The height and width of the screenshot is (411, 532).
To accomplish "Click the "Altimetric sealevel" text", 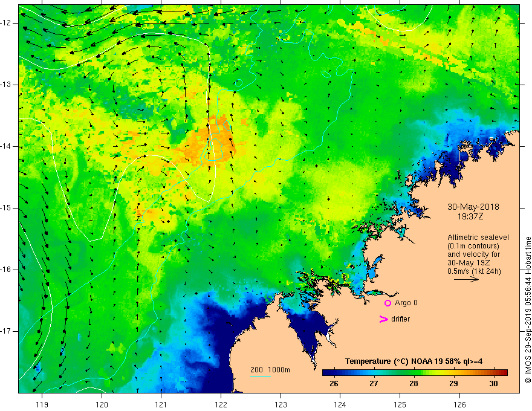I will pos(478,238).
